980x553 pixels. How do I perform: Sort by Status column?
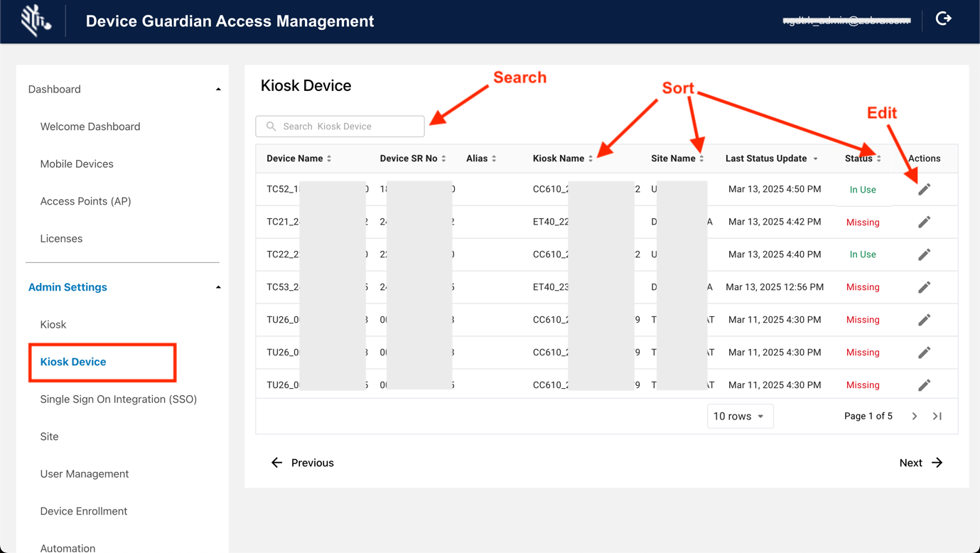click(879, 159)
